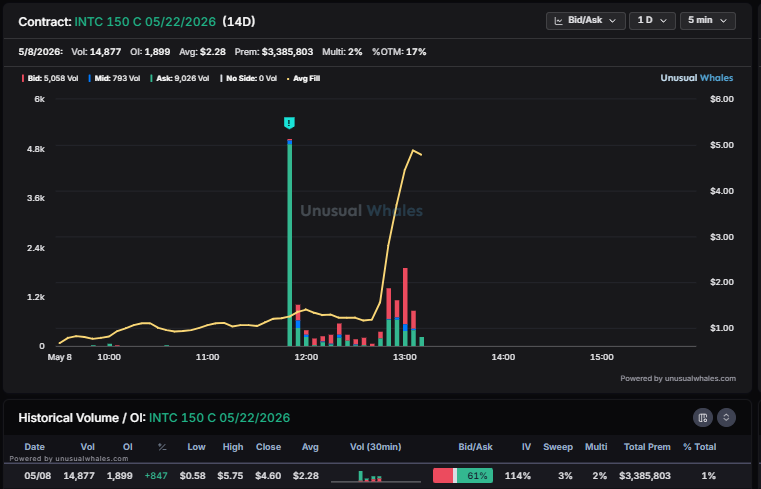Sort by the Vol (30min) column header
The width and height of the screenshot is (761, 489).
376,447
